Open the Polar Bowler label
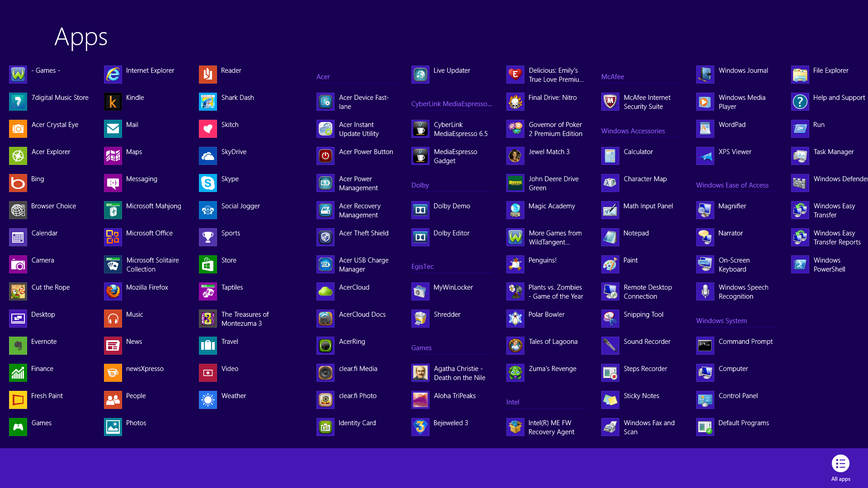 coord(547,314)
